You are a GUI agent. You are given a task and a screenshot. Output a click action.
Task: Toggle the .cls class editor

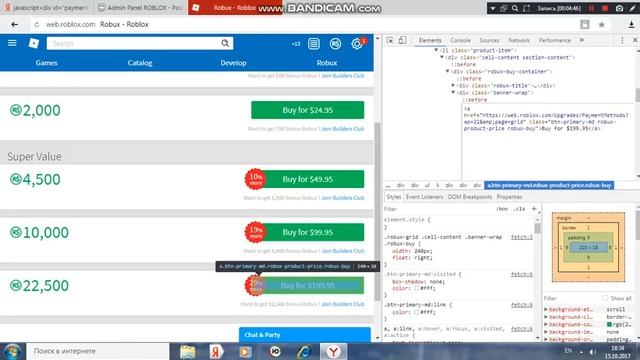(x=519, y=209)
